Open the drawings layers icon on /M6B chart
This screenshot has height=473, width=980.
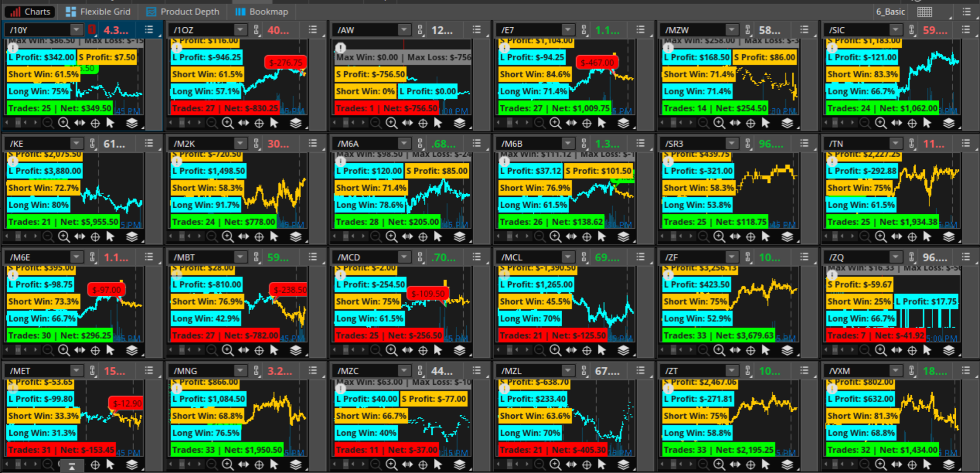(623, 236)
